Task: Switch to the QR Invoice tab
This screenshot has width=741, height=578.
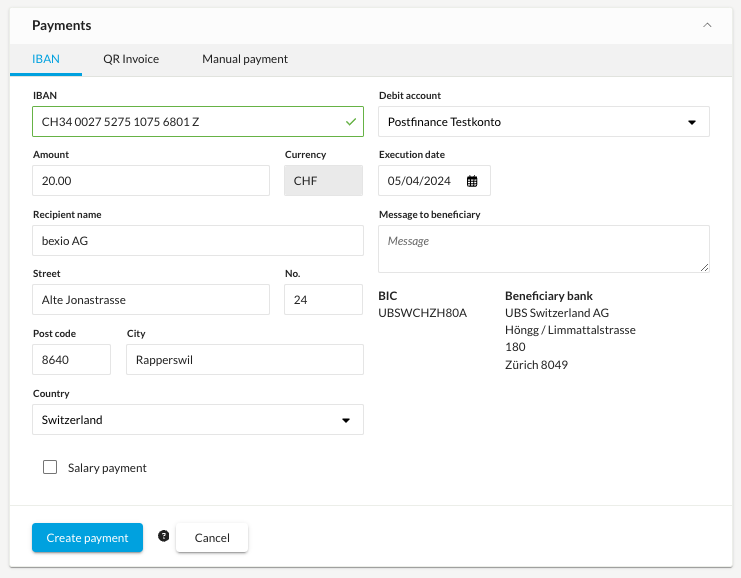Action: point(131,59)
